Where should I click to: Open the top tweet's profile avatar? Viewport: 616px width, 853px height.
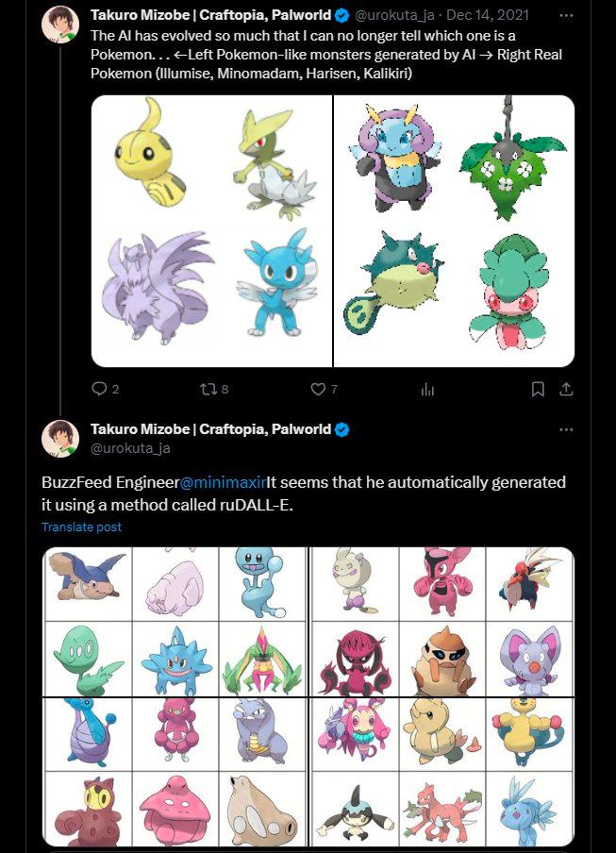60,24
